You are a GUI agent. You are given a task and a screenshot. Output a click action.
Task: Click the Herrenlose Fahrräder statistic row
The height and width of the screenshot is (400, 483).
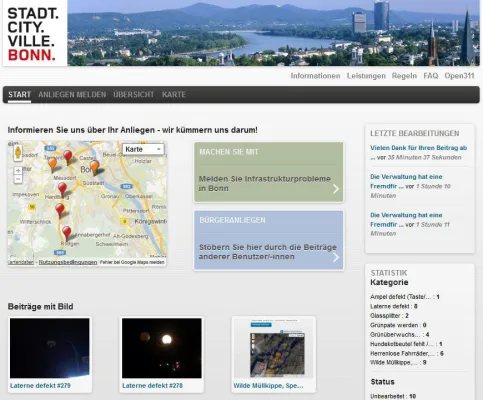pos(407,353)
